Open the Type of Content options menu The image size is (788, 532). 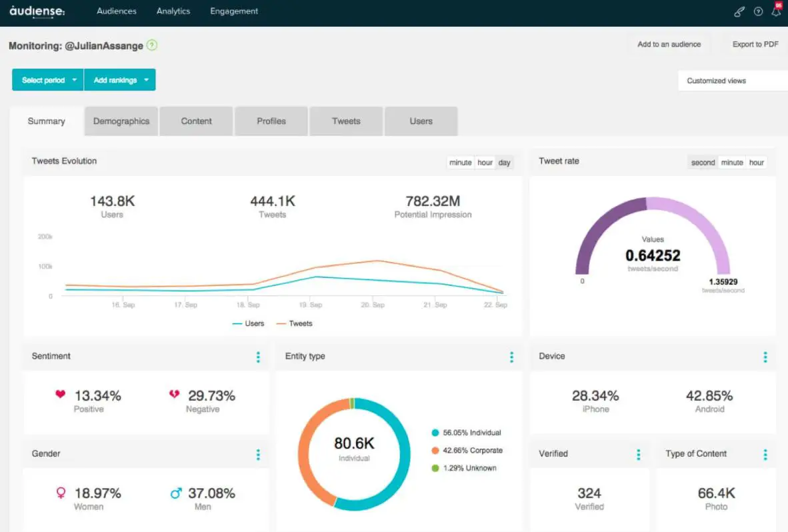coord(765,454)
